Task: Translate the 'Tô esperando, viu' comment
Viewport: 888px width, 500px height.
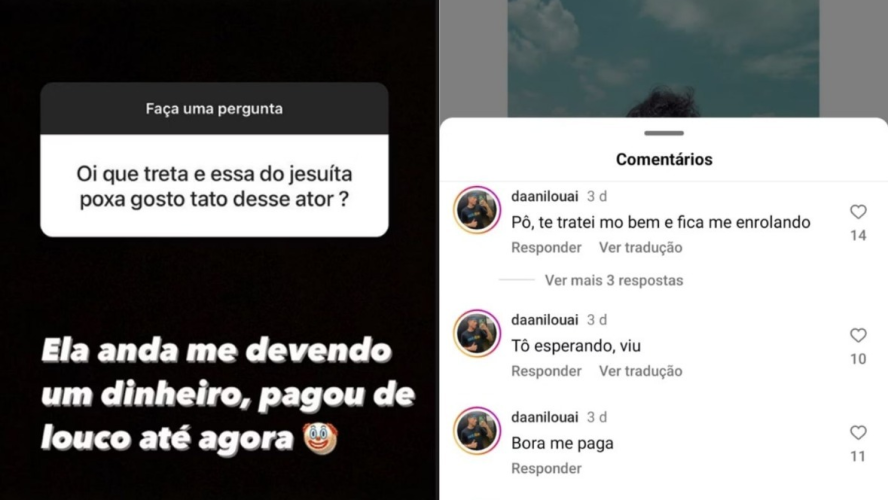Action: coord(641,371)
